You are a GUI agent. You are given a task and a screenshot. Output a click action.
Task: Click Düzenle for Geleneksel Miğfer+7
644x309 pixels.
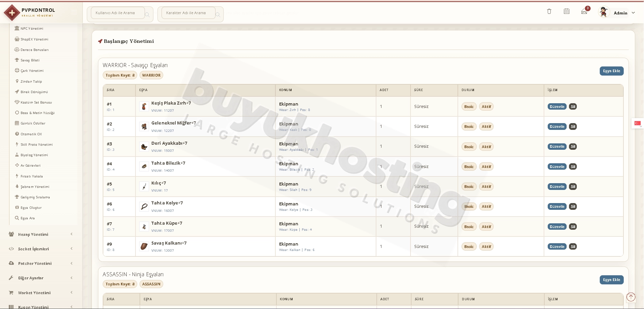pos(557,127)
